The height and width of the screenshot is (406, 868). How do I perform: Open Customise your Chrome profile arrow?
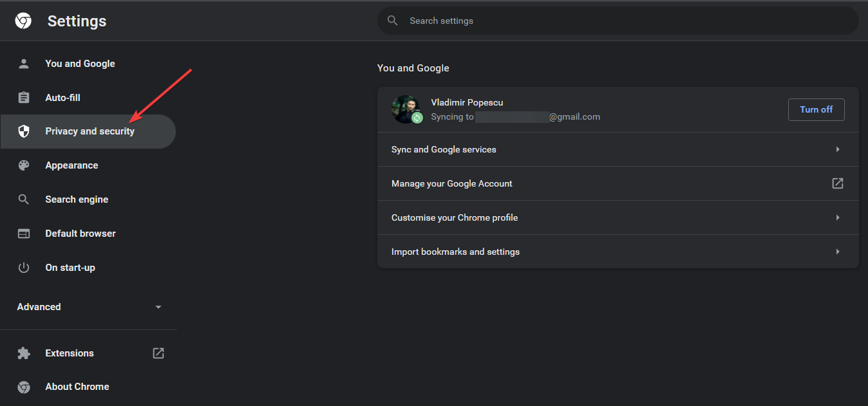[838, 217]
